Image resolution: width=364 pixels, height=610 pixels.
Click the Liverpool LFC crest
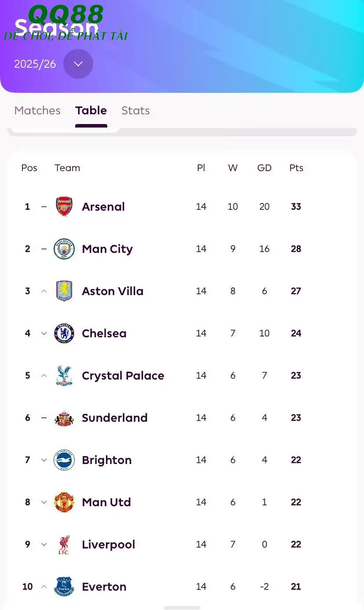tap(64, 544)
